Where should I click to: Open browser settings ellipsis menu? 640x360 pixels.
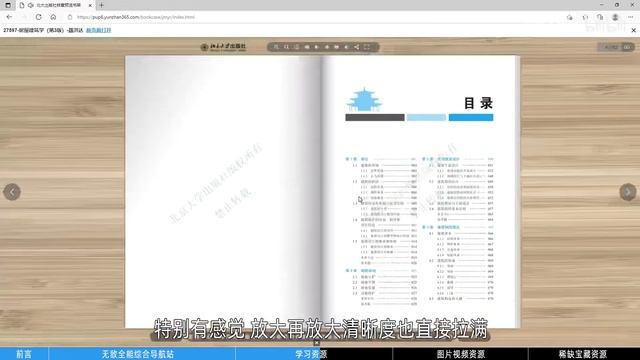click(x=631, y=17)
